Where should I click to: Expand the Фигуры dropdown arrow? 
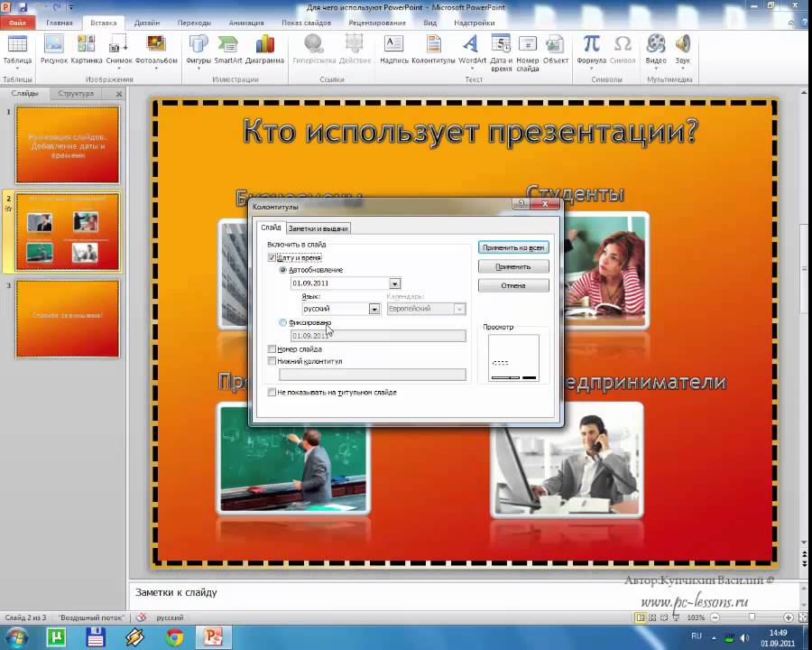tap(198, 68)
